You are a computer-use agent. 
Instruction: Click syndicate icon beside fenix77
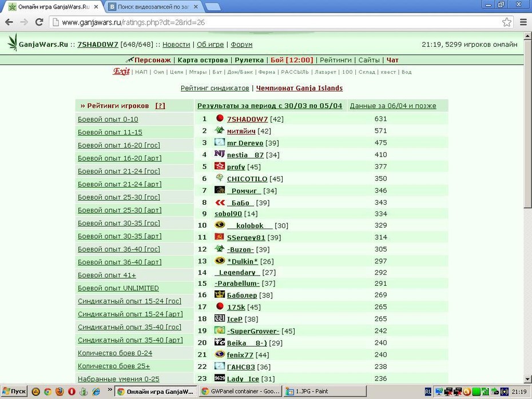coord(220,354)
